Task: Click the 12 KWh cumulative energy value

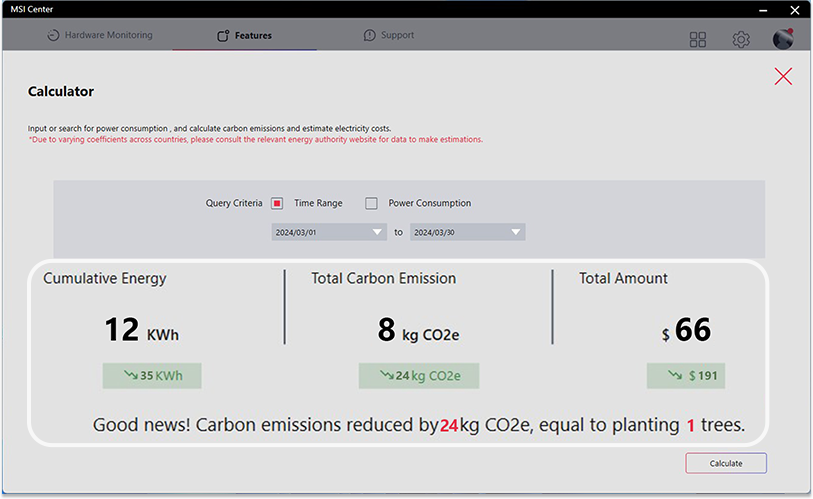Action: point(141,330)
